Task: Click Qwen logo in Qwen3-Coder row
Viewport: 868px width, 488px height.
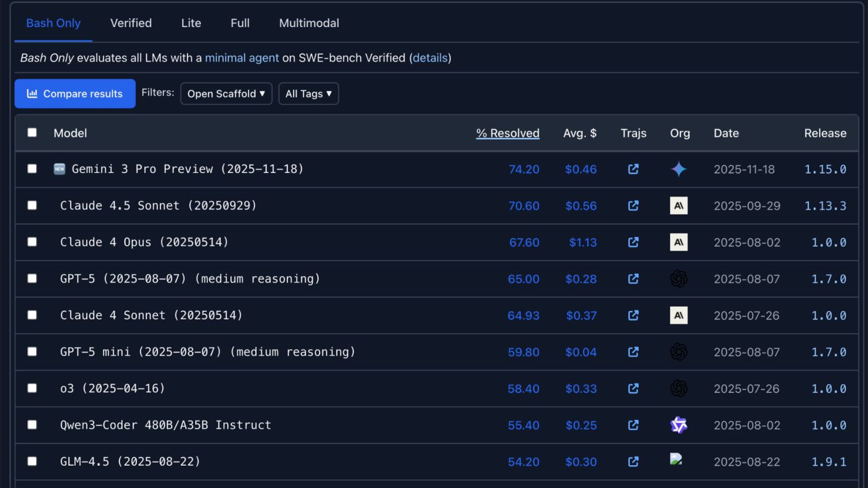Action: [679, 425]
